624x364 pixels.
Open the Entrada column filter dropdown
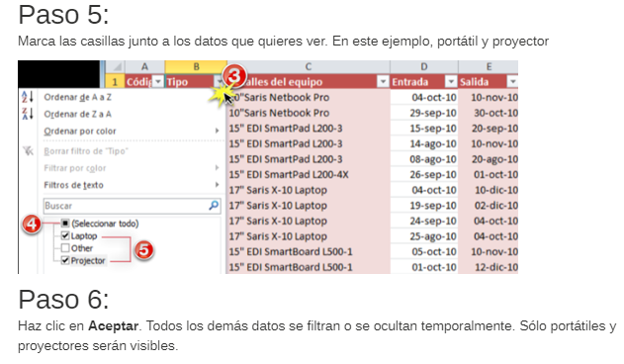tap(451, 82)
